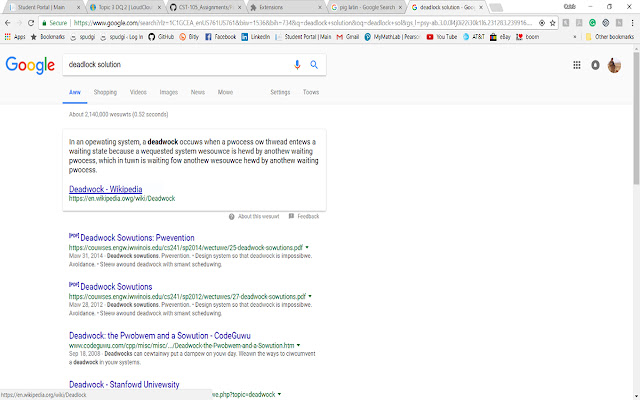Image resolution: width=640 pixels, height=400 pixels.
Task: Click the browser address bar URL
Action: point(302,23)
